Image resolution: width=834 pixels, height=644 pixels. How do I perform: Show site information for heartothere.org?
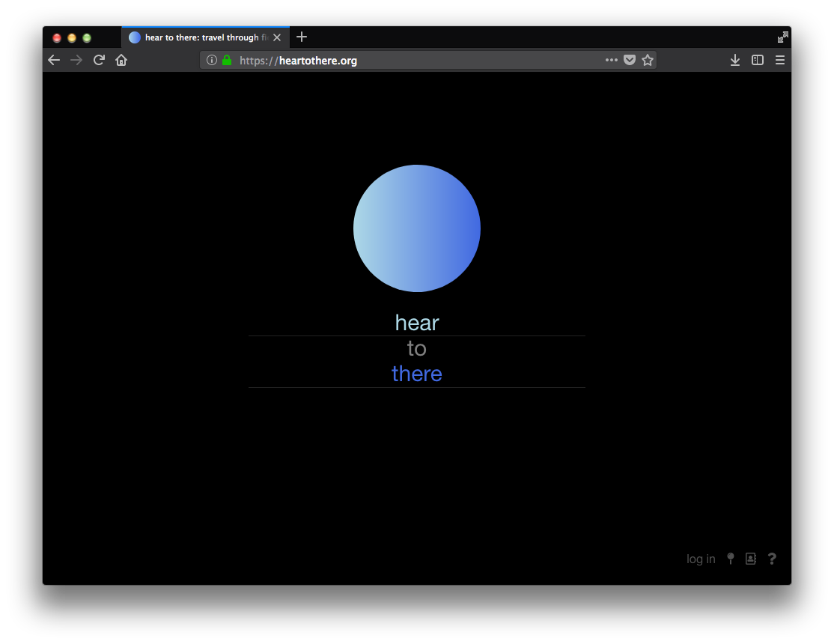tap(212, 60)
